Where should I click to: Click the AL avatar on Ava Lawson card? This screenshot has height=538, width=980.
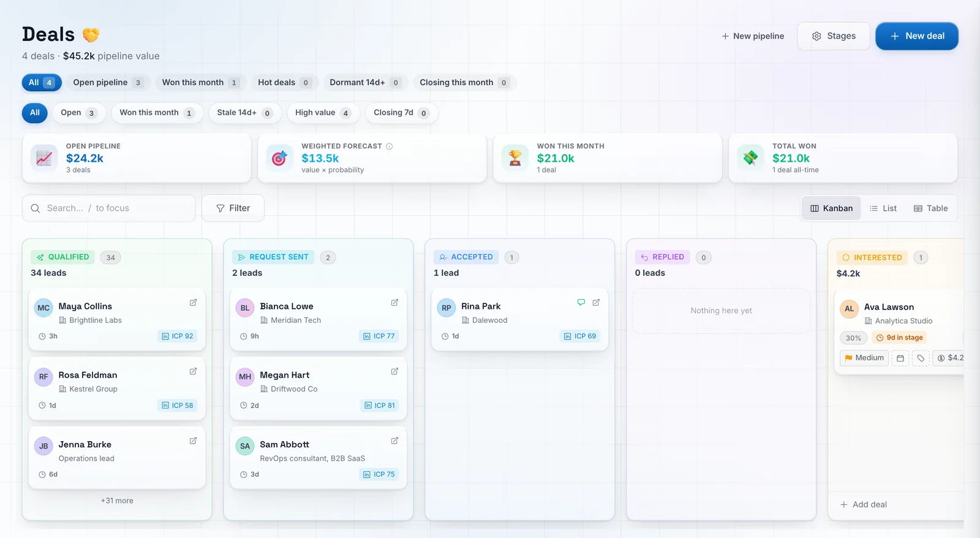[x=849, y=309]
